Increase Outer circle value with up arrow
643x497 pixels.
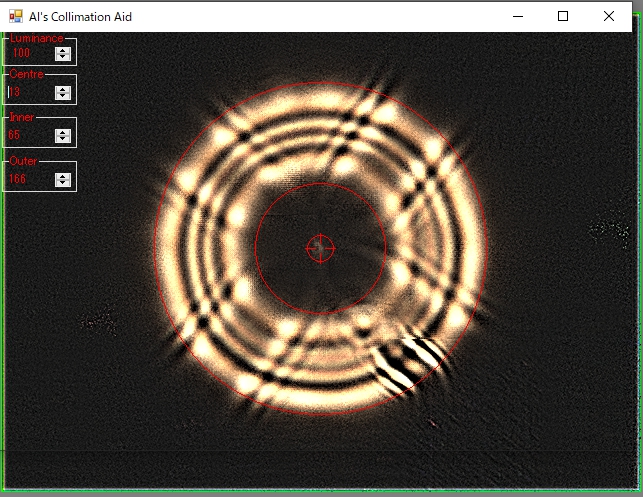pos(63,177)
